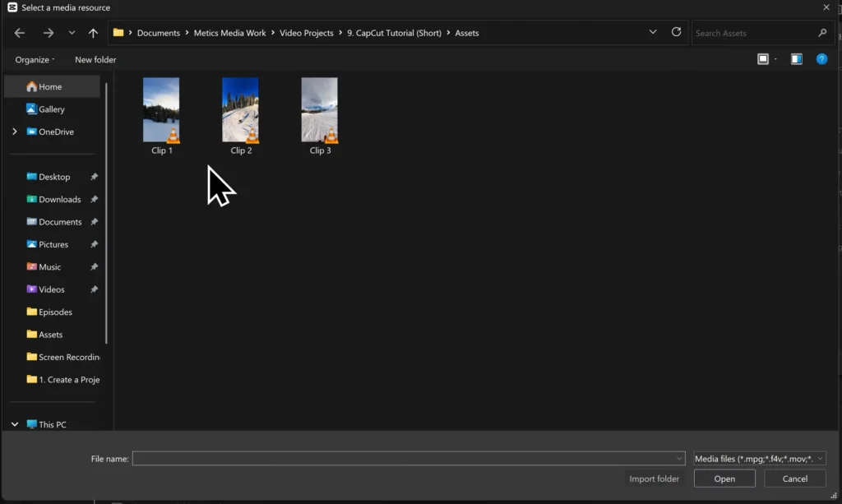Unpin Downloads using its pin icon
Image resolution: width=842 pixels, height=504 pixels.
click(x=94, y=199)
